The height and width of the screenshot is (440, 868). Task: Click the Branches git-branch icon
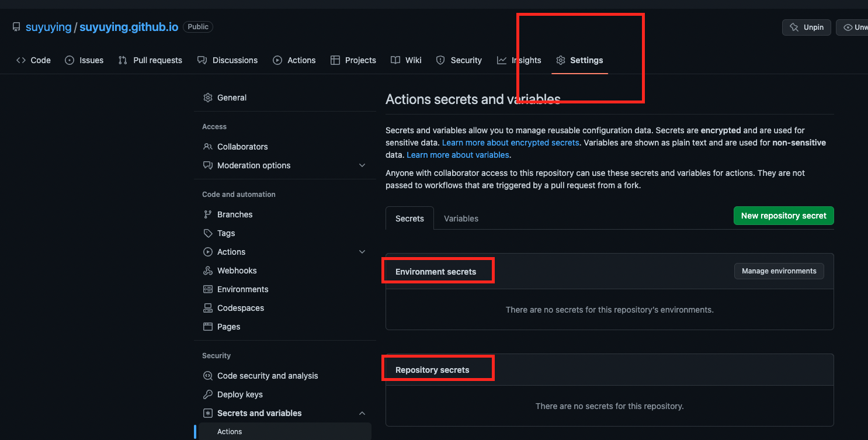pos(208,214)
